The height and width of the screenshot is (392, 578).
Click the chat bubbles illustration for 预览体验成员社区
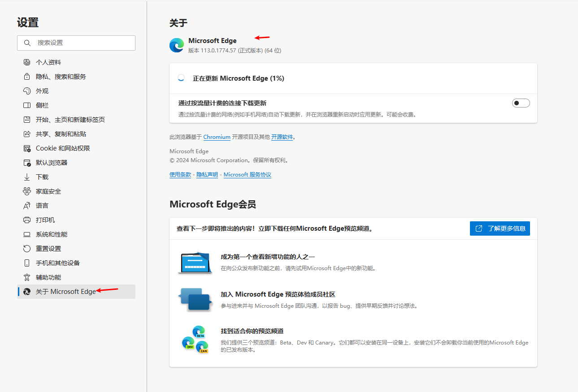(x=195, y=299)
